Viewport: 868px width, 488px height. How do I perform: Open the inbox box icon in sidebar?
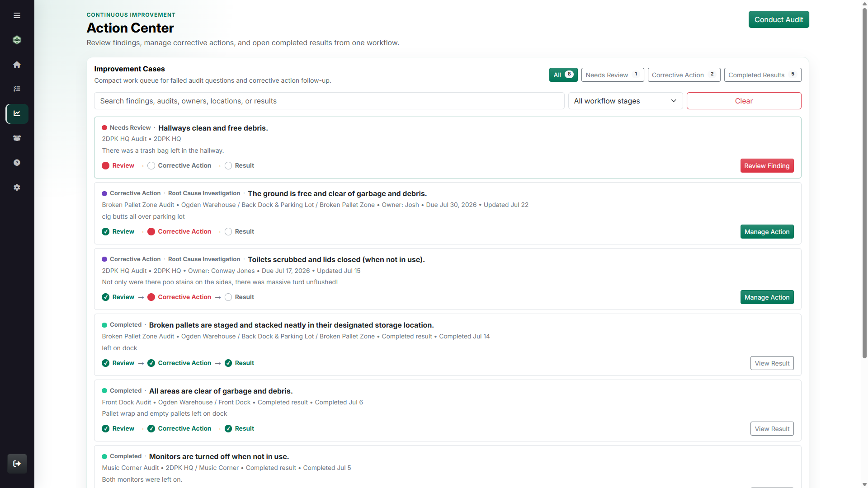pos(17,138)
